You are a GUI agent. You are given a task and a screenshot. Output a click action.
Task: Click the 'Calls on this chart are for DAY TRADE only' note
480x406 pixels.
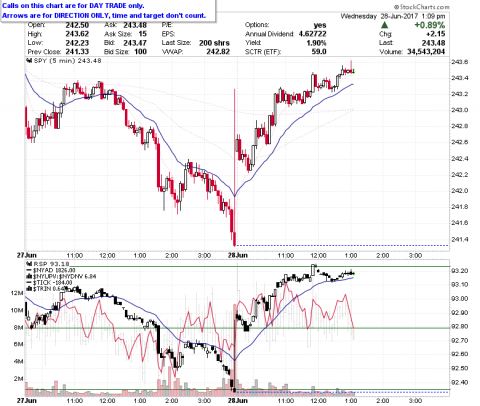point(73,6)
